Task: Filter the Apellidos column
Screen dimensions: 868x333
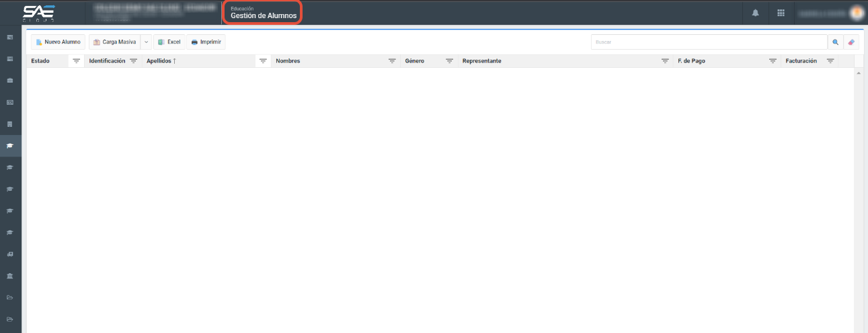Action: pos(264,61)
